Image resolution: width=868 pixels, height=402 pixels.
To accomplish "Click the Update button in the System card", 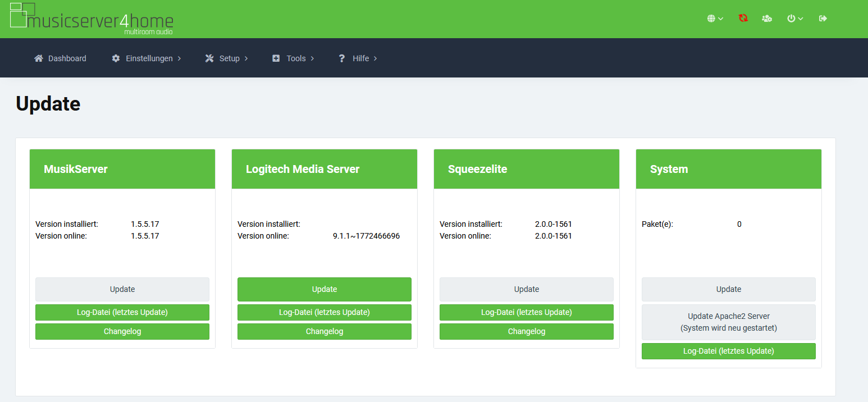I will [729, 289].
